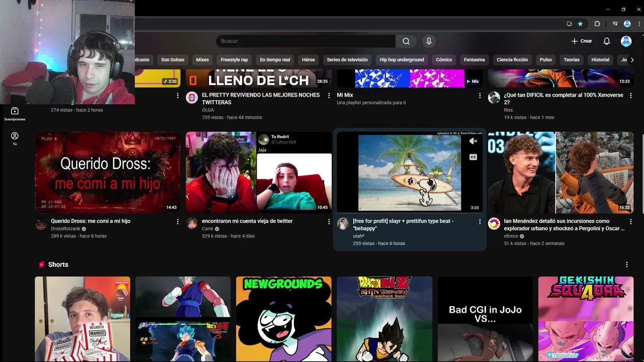Viewport: 644px width, 362px height.
Task: Open the Tú sidebar entry
Action: [15, 139]
